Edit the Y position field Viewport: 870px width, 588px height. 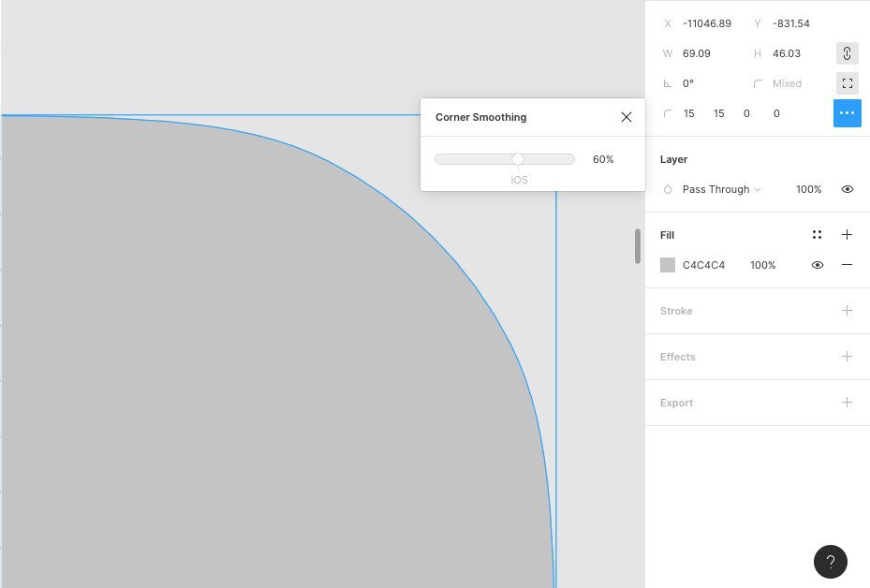coord(790,23)
